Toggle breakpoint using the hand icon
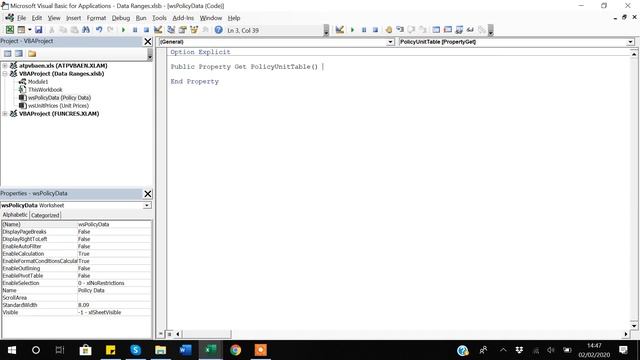Image resolution: width=640 pixels, height=360 pixels. click(x=389, y=30)
